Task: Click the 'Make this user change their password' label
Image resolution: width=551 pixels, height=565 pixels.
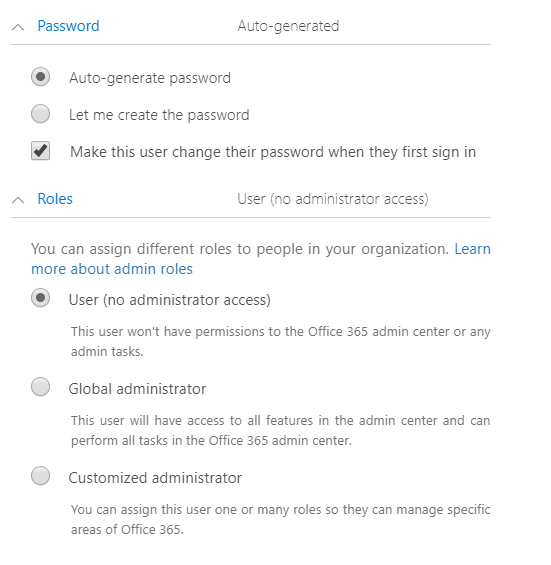Action: click(x=273, y=152)
